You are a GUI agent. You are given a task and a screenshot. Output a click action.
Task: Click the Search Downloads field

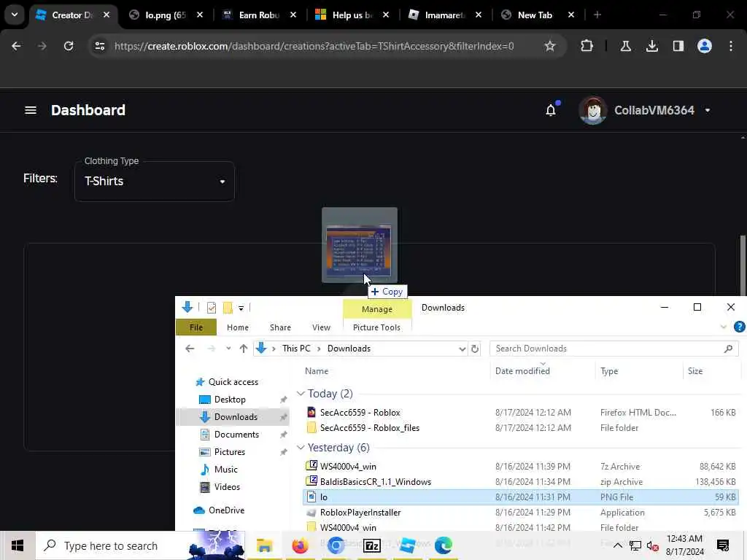click(x=614, y=349)
